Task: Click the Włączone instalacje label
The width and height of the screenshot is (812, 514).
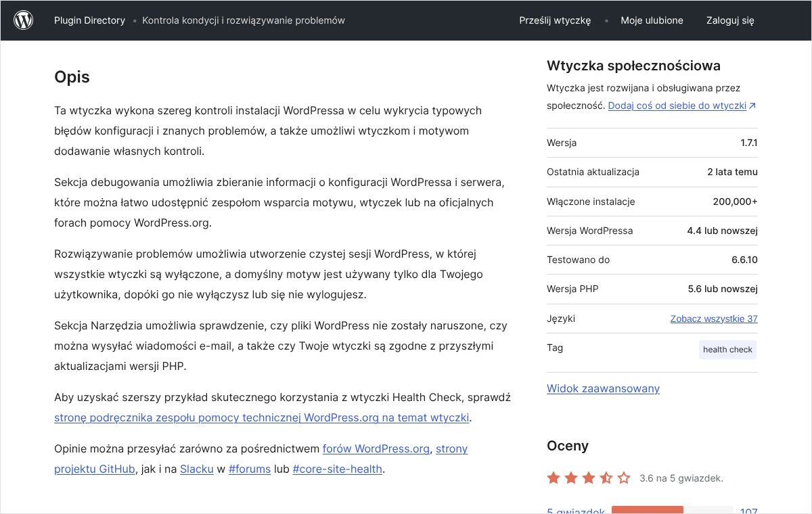Action: pos(591,202)
